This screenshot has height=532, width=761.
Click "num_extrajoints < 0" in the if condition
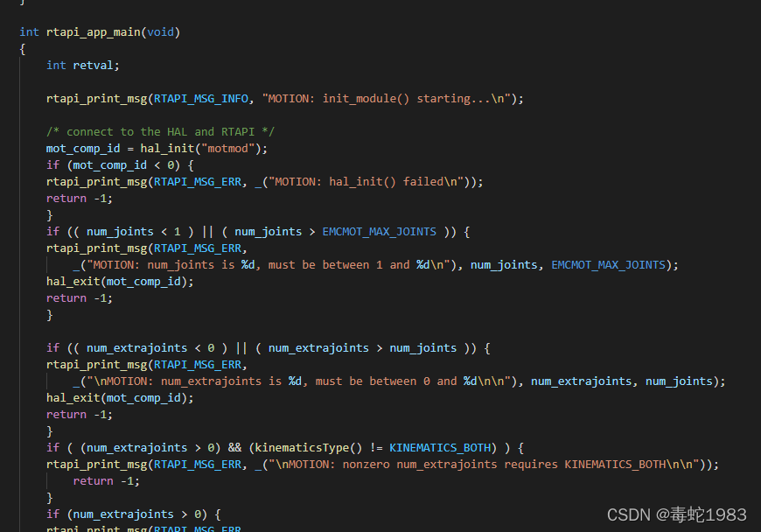point(150,348)
